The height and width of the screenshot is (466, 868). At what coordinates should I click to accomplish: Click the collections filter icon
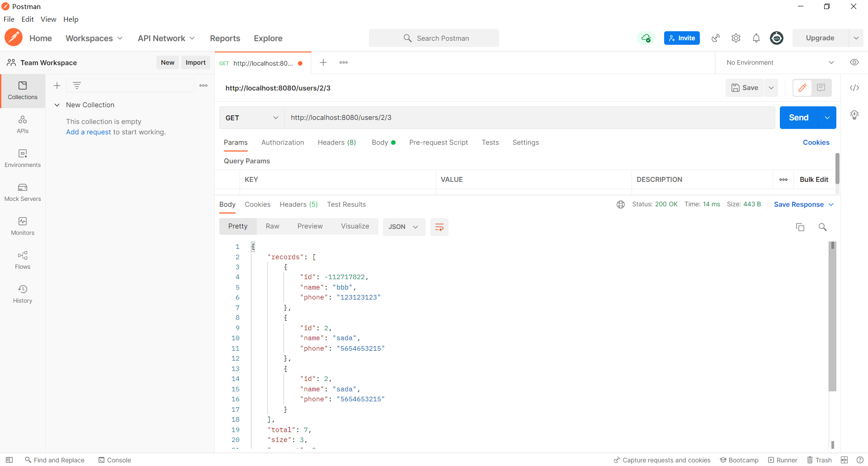77,86
